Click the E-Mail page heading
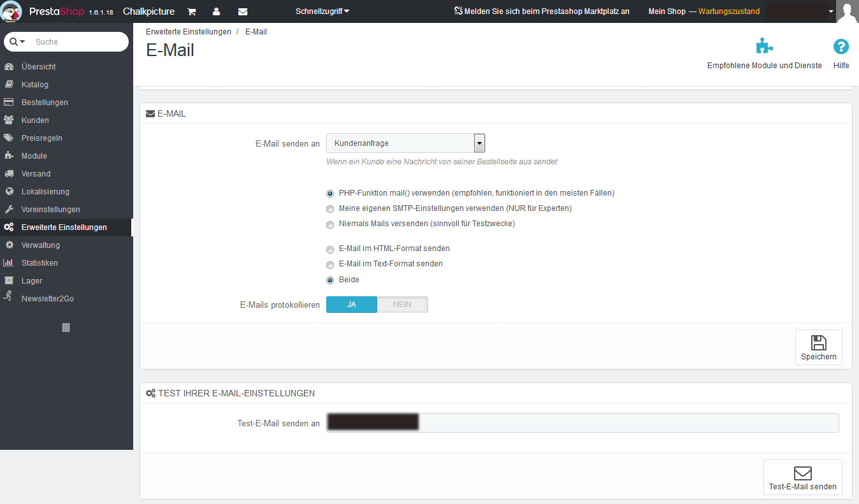 tap(170, 50)
